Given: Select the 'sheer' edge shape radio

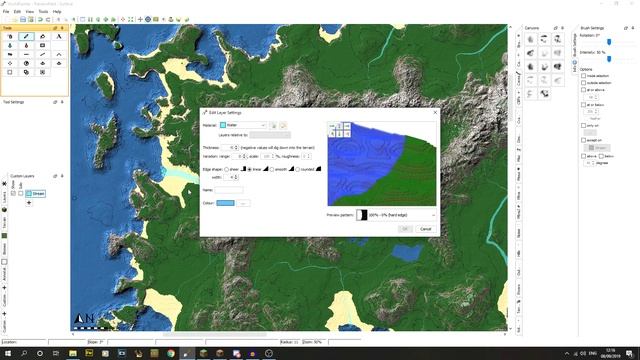Looking at the screenshot, I should click(227, 169).
